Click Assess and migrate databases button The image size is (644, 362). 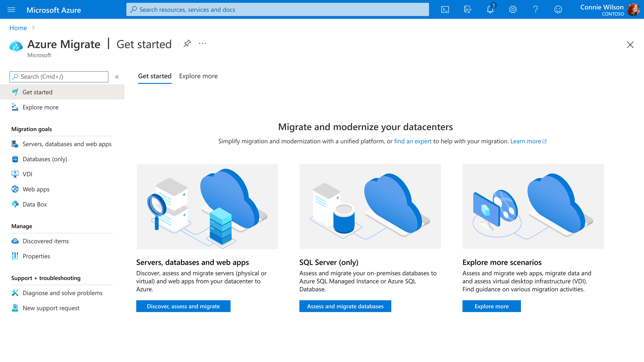pyautogui.click(x=345, y=306)
